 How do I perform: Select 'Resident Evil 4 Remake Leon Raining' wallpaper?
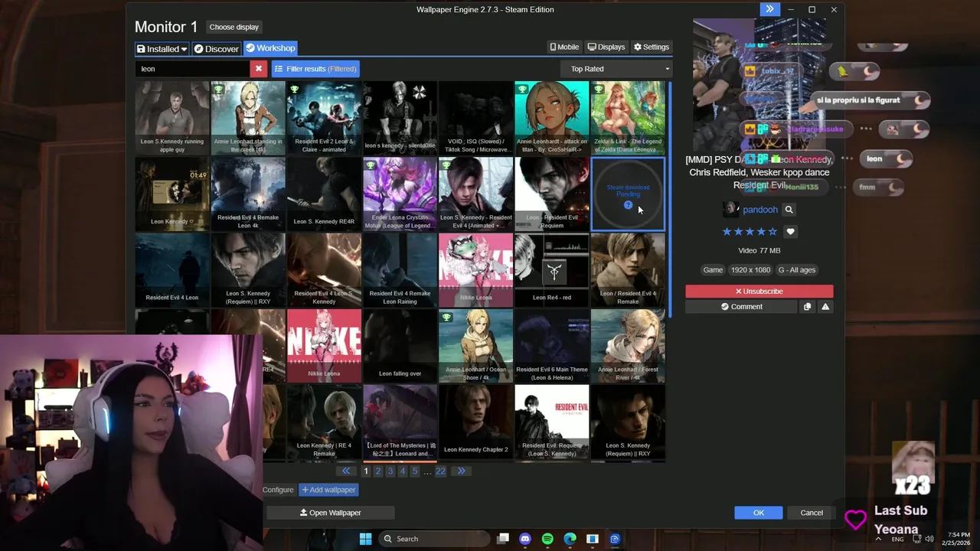pos(400,270)
